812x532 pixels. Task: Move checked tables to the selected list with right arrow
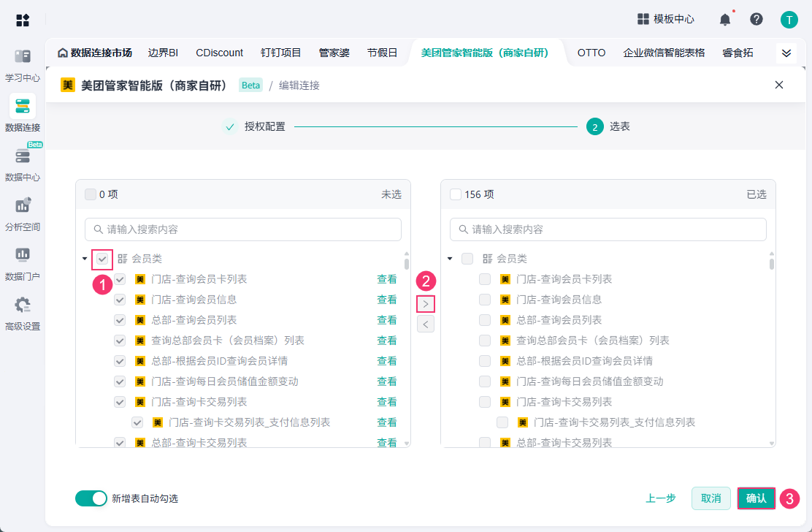tap(426, 304)
